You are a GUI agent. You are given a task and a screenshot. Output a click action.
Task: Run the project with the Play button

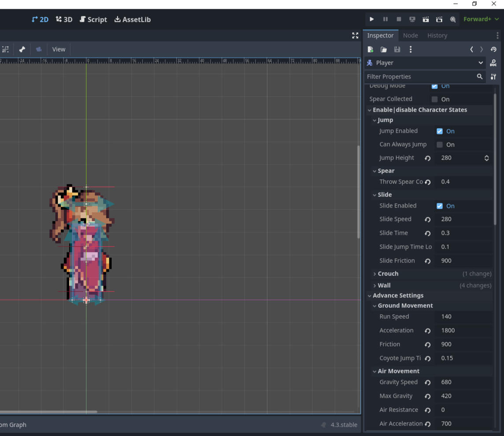[x=371, y=19]
